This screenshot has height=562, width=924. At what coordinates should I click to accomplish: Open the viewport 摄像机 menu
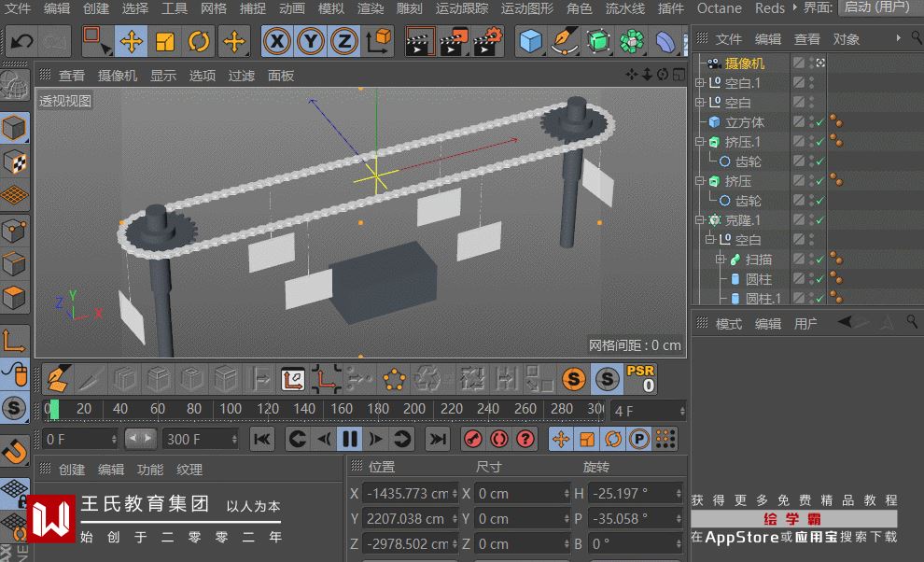(x=118, y=76)
